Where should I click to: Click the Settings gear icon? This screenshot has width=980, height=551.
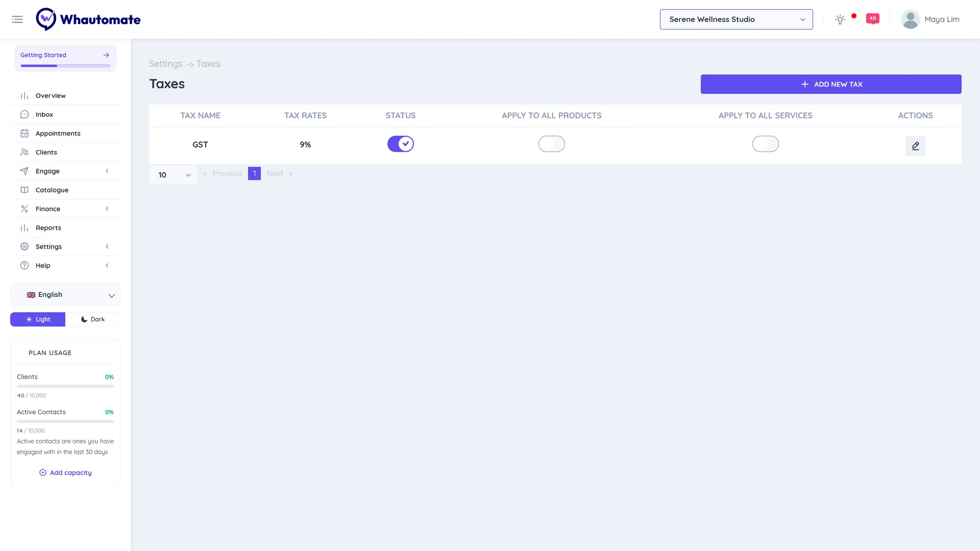pyautogui.click(x=24, y=246)
